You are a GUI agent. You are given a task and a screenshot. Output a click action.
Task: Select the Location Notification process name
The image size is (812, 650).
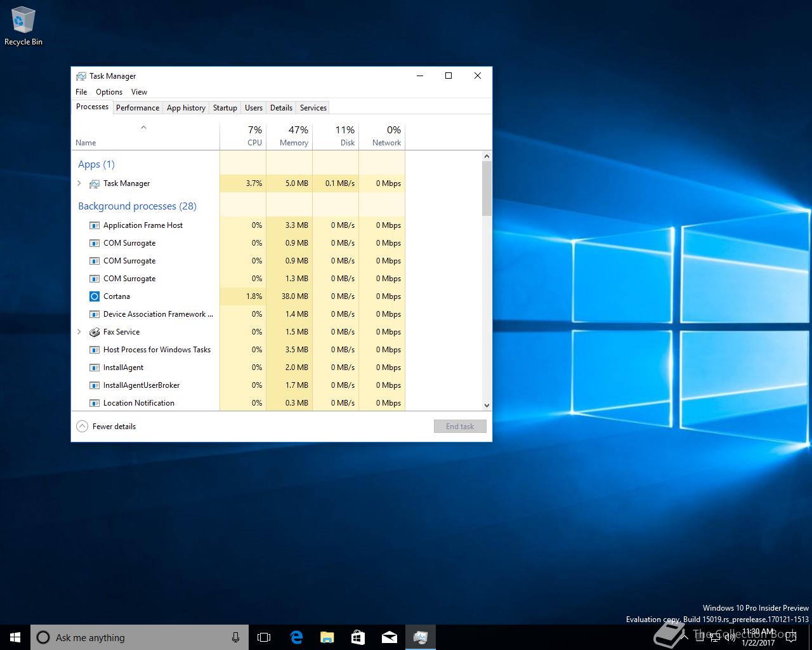tap(139, 403)
